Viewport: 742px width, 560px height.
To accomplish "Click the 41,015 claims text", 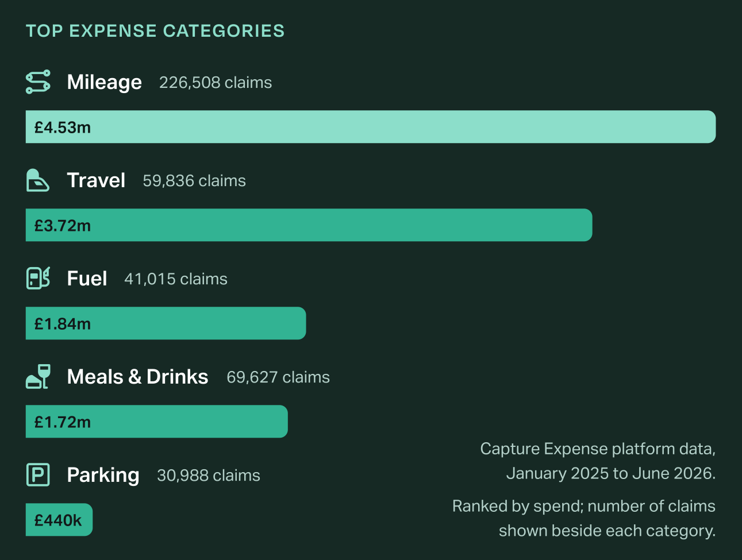I will click(x=176, y=279).
